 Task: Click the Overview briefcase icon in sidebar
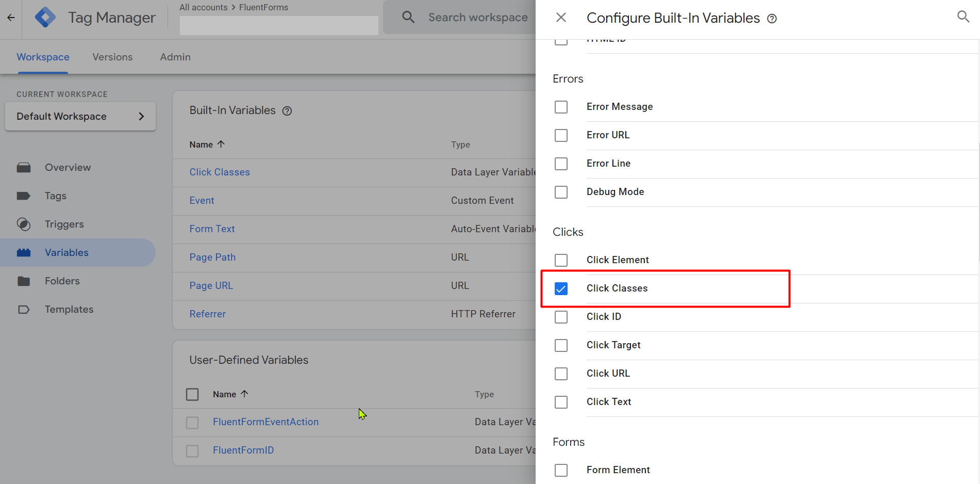[24, 168]
